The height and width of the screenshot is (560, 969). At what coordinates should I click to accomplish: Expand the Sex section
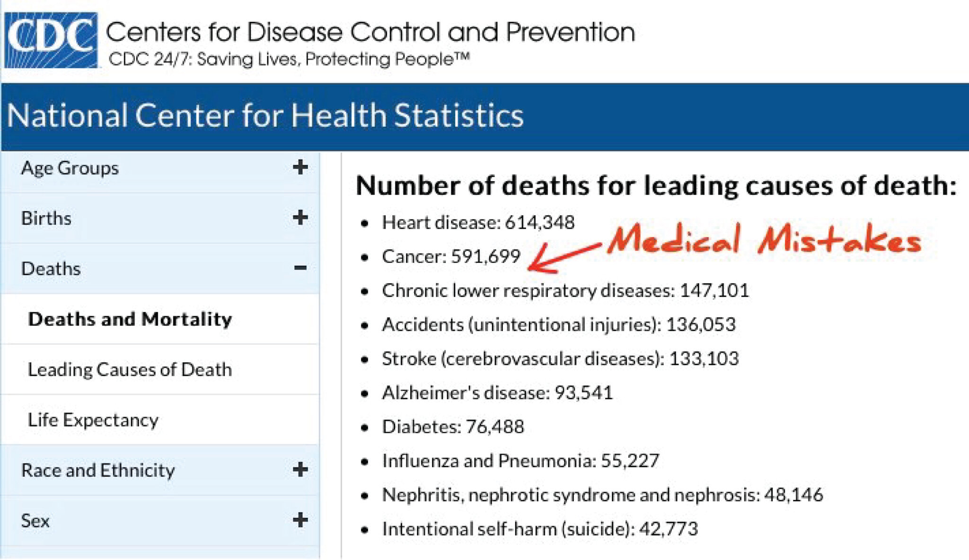tap(301, 520)
